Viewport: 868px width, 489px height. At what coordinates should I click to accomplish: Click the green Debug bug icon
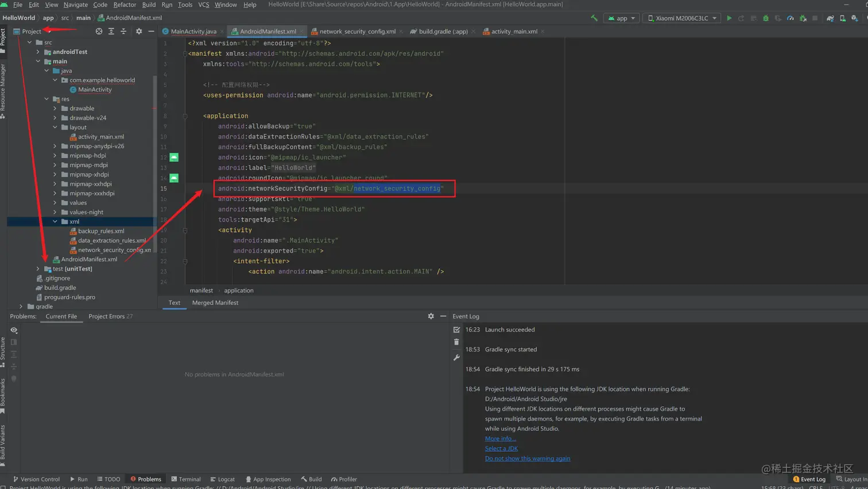pyautogui.click(x=766, y=18)
